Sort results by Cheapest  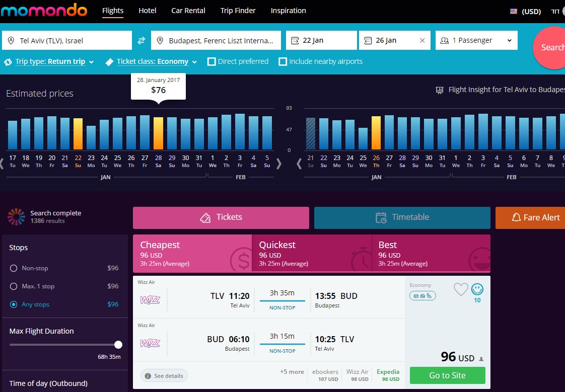tap(192, 254)
